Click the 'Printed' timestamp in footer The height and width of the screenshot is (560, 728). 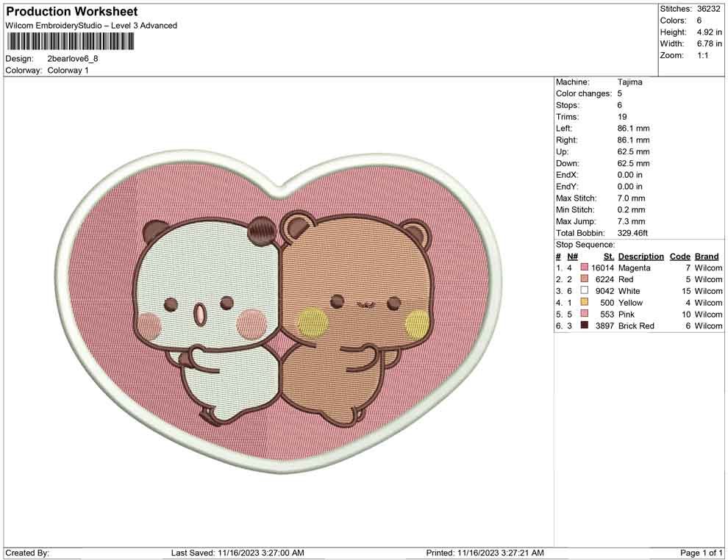(485, 553)
